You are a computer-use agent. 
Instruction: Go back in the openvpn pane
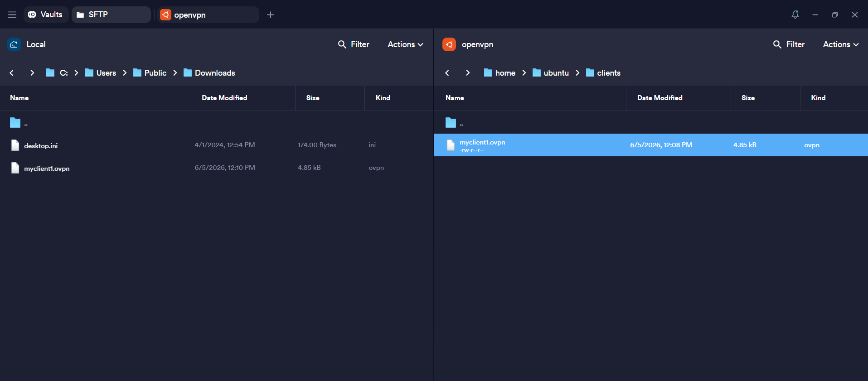447,73
